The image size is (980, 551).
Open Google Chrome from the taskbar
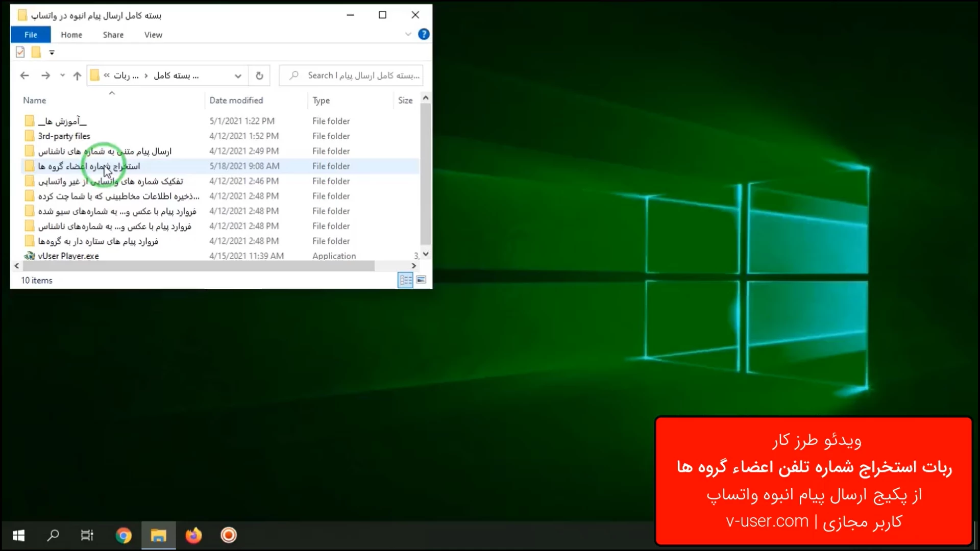[x=124, y=535]
